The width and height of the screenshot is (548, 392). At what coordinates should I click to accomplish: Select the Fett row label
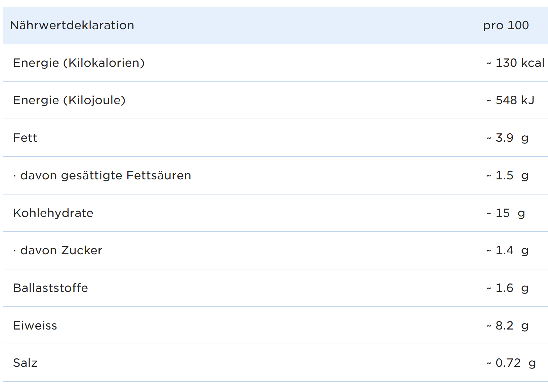pyautogui.click(x=25, y=138)
